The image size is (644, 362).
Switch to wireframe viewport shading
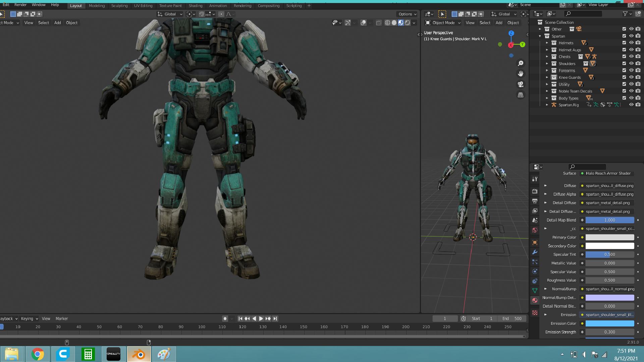click(x=387, y=23)
